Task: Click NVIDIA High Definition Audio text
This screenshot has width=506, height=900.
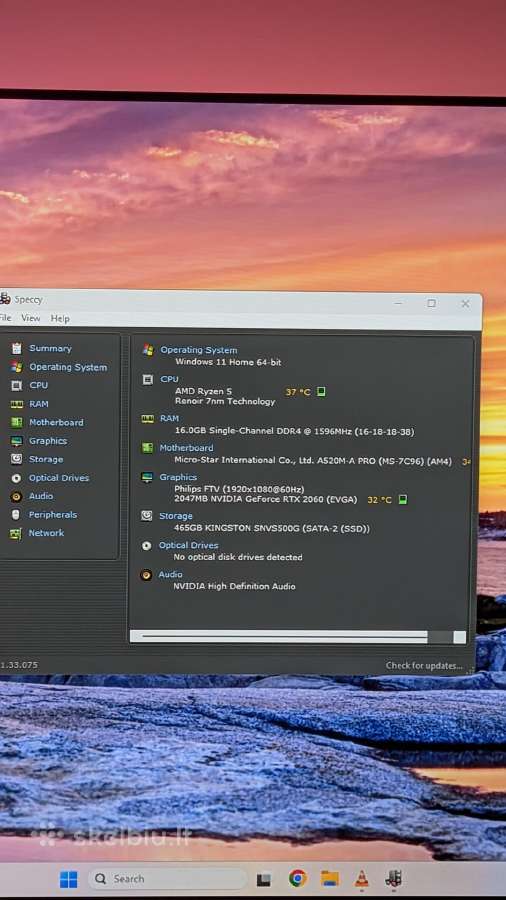Action: point(235,586)
